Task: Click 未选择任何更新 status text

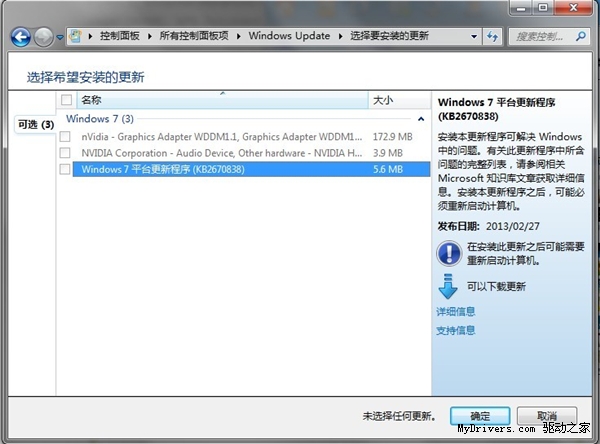Action: pos(399,416)
